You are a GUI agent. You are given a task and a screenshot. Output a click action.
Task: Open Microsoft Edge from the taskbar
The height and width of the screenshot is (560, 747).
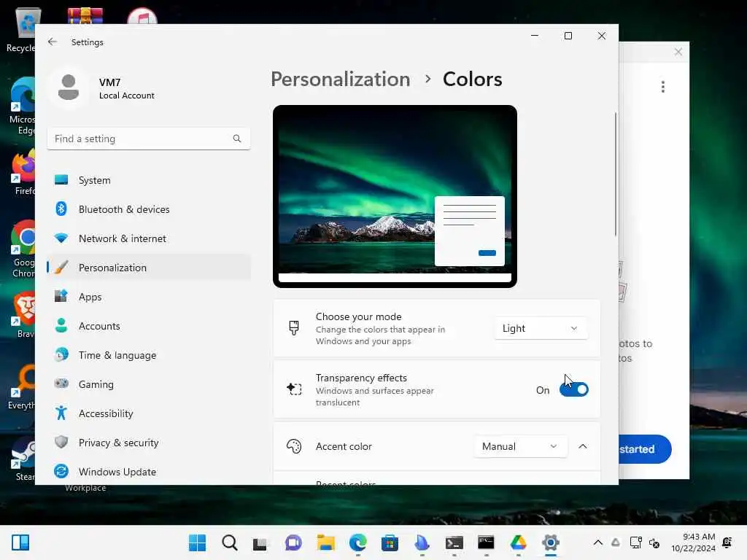(357, 542)
